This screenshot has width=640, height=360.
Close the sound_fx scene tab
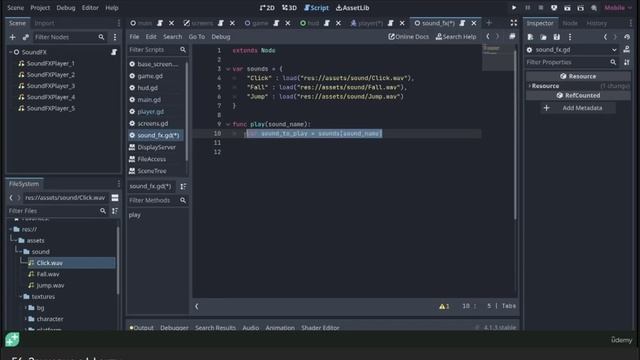coord(474,23)
